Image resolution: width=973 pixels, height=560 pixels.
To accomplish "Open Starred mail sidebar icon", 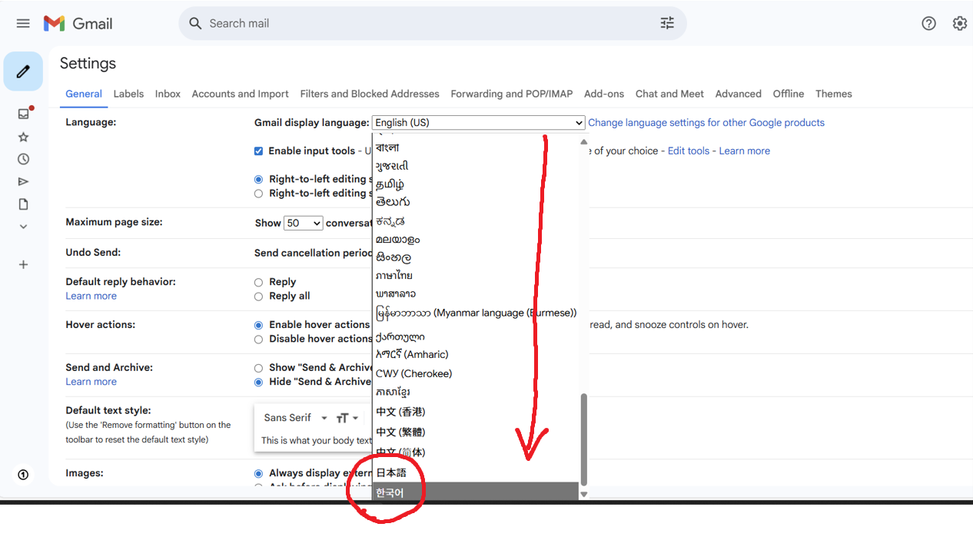I will point(23,137).
